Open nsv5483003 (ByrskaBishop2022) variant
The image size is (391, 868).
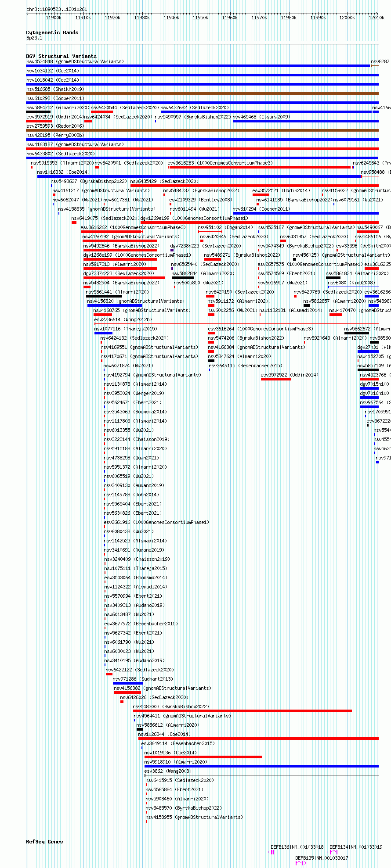(x=171, y=707)
